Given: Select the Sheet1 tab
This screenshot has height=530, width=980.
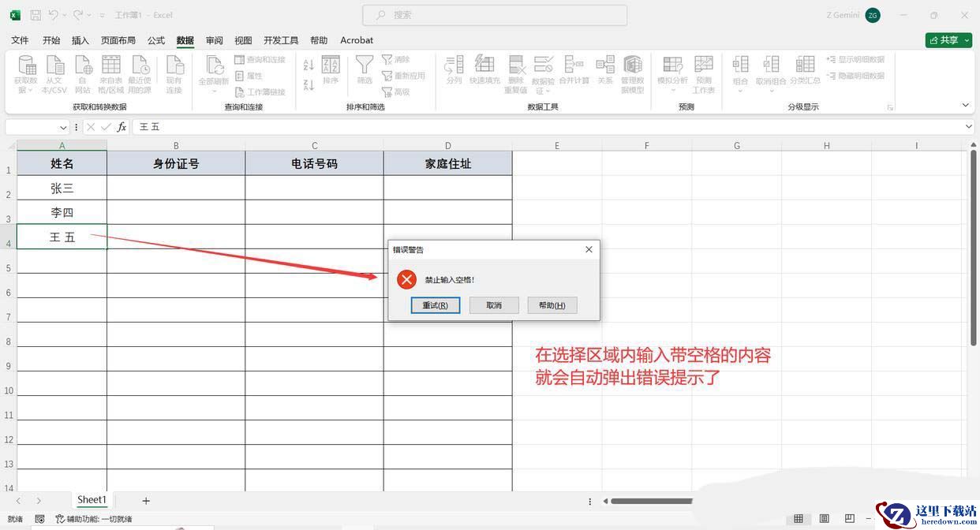Looking at the screenshot, I should (92, 500).
